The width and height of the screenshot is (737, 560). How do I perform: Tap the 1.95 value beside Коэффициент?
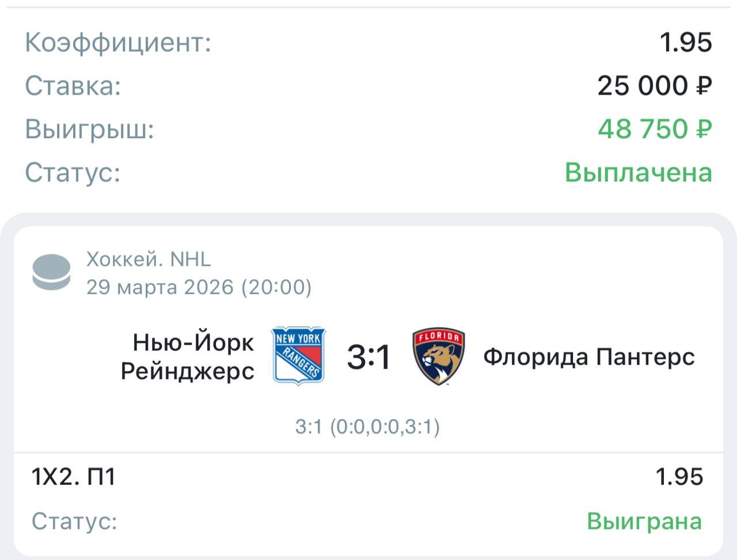pos(686,43)
